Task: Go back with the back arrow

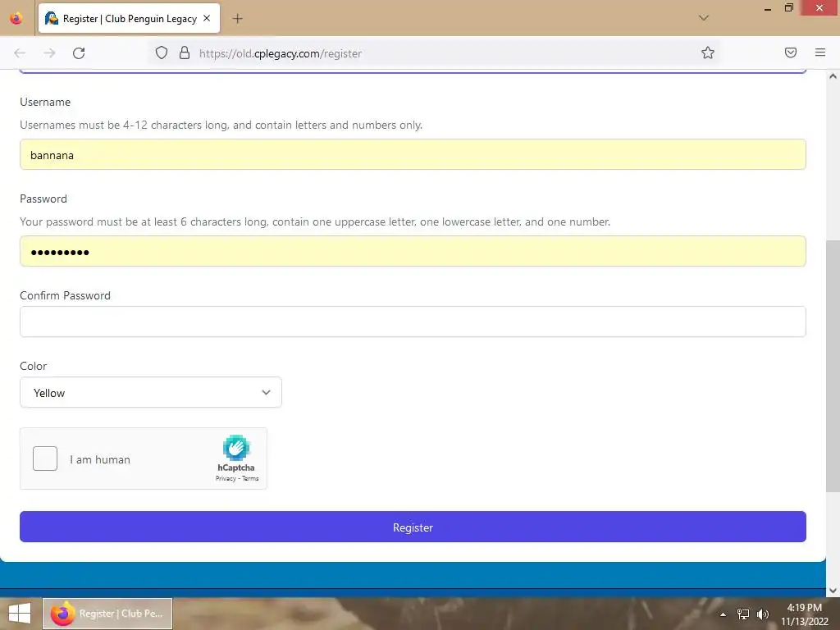Action: click(x=20, y=53)
